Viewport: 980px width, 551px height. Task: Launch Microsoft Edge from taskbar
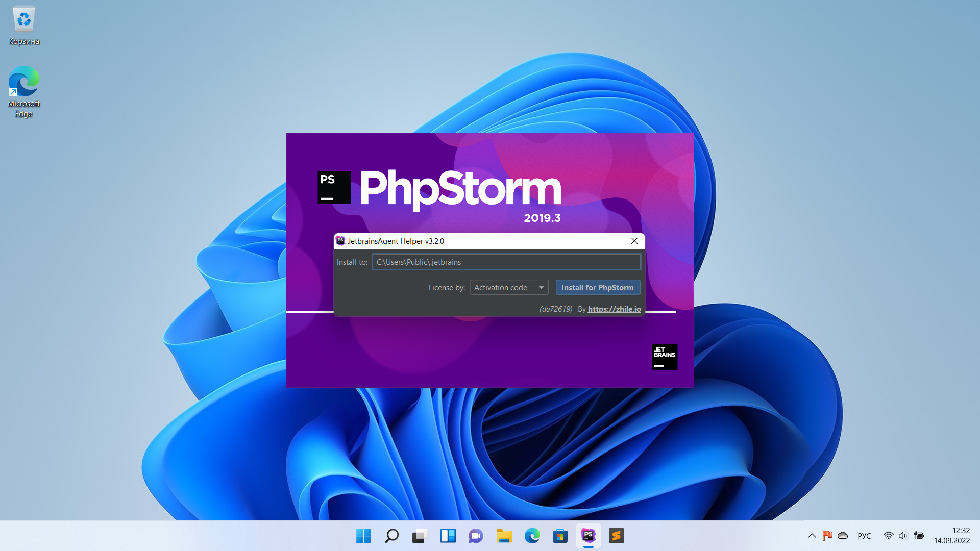[x=532, y=536]
